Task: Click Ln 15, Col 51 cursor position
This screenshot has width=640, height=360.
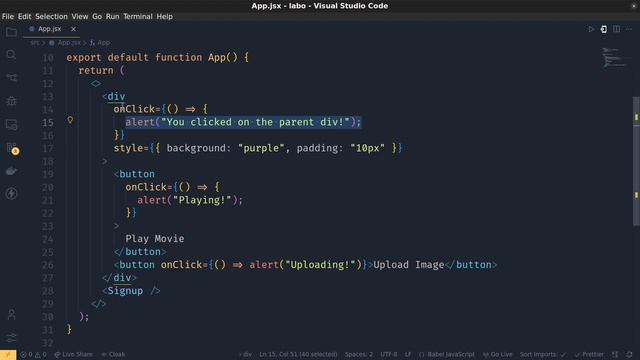Action: click(x=298, y=355)
